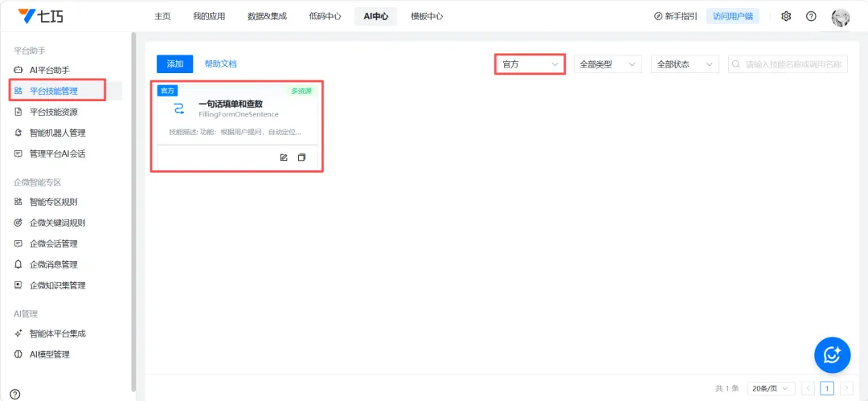Open the settings gear icon
Image resolution: width=868 pixels, height=401 pixels.
click(x=786, y=17)
